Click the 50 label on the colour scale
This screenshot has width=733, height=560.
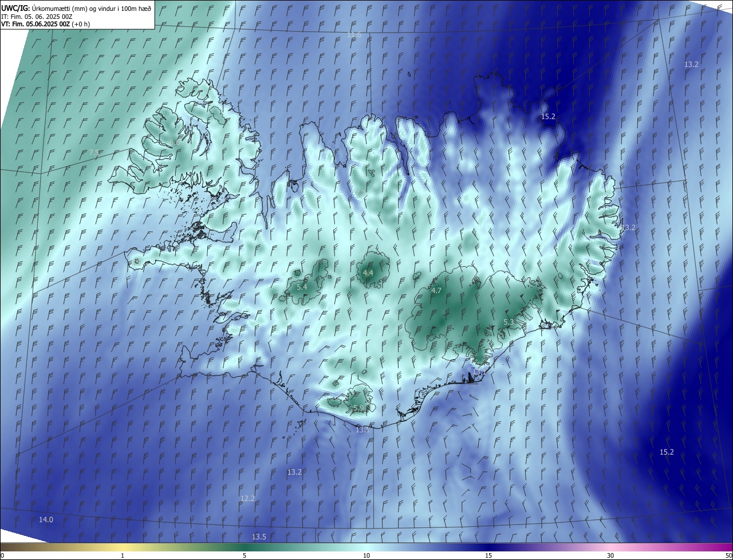pos(728,555)
